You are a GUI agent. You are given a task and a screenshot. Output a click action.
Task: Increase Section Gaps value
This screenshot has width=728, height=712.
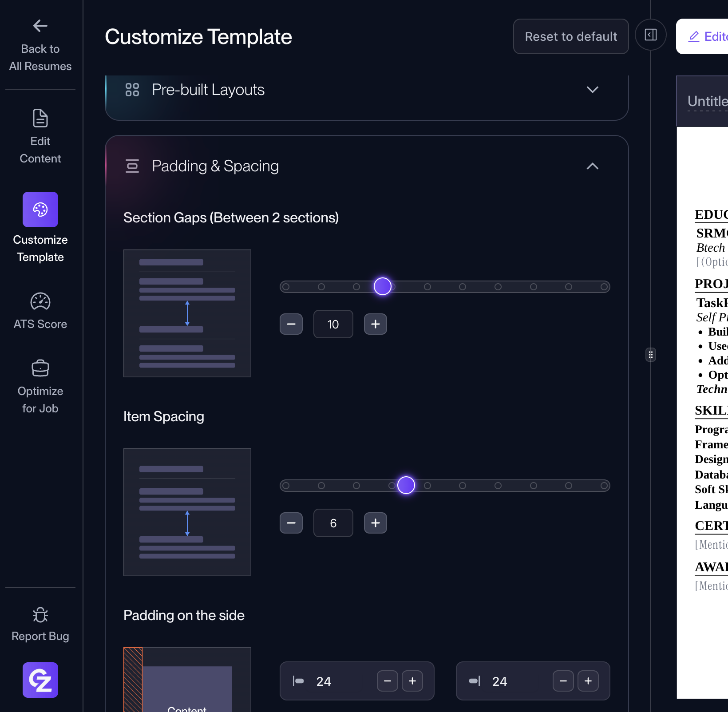pos(376,324)
